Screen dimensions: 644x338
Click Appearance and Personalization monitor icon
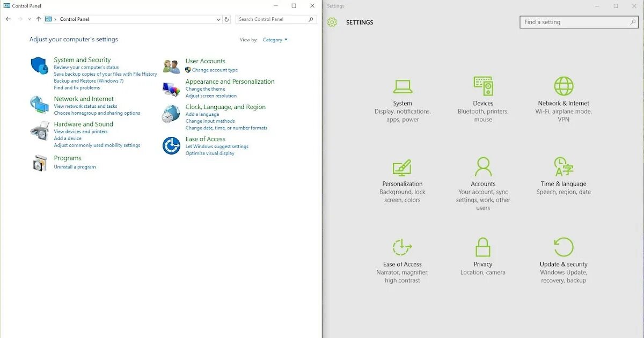point(171,88)
